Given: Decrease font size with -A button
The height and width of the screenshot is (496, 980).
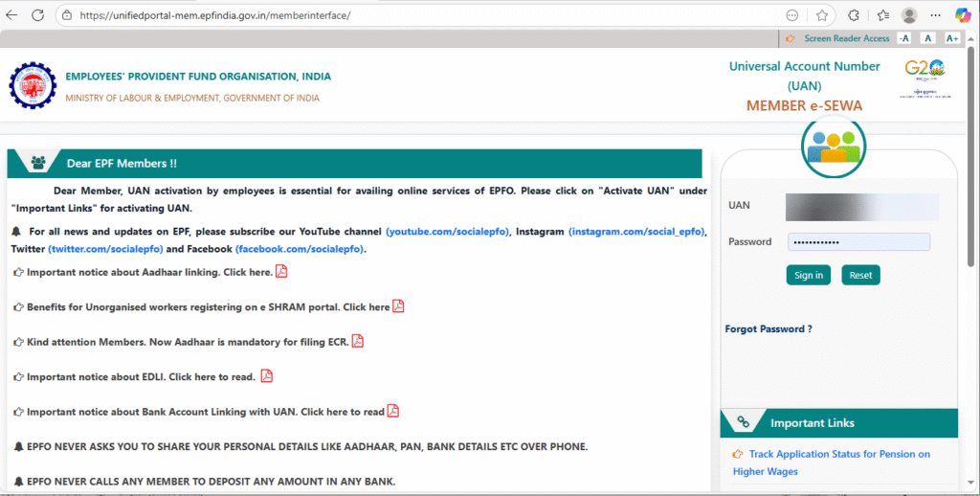Looking at the screenshot, I should tap(903, 38).
